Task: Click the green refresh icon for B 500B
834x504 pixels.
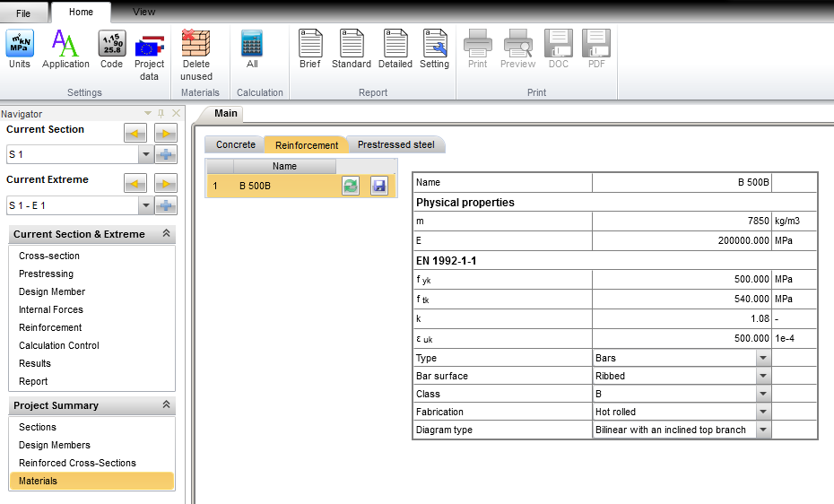Action: [351, 187]
